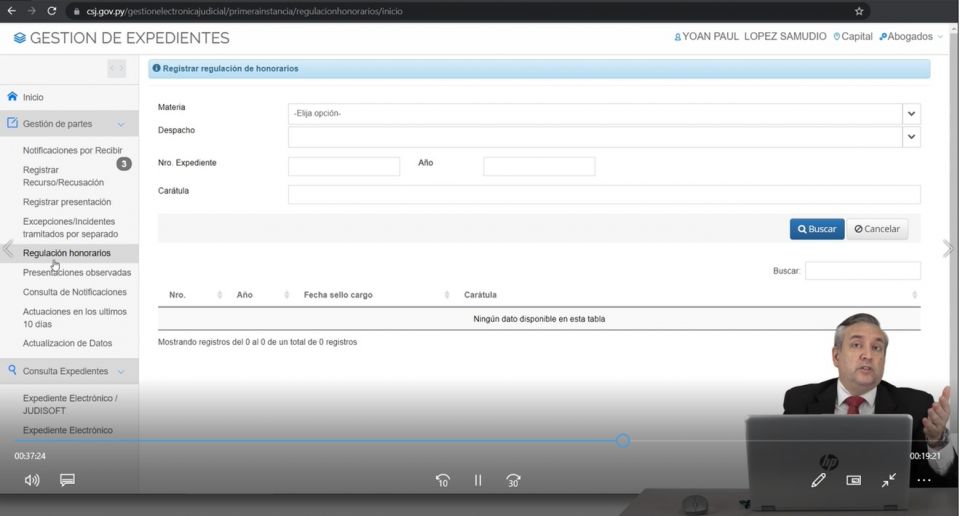
Task: Open Consulta de Notificaciones
Action: coord(75,292)
